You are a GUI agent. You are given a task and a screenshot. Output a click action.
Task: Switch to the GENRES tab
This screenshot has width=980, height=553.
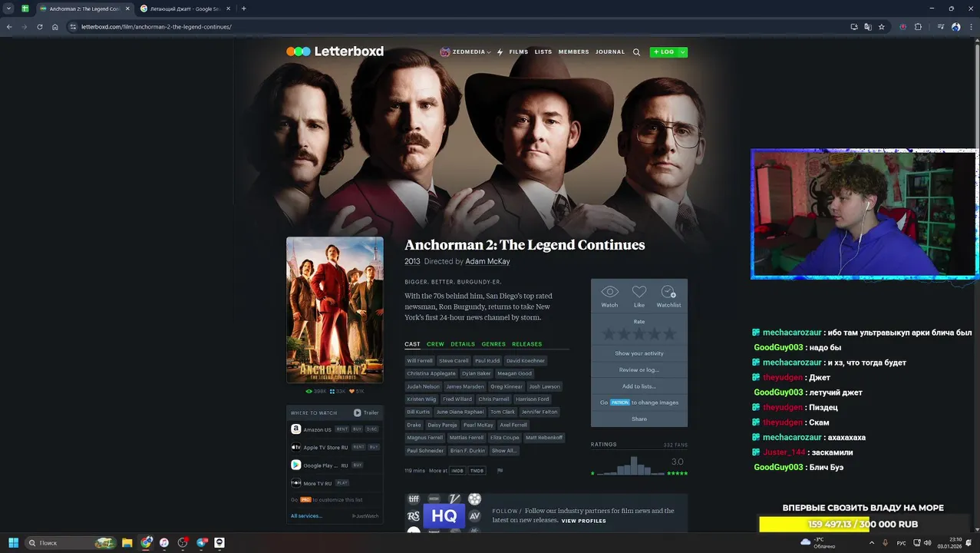pyautogui.click(x=493, y=344)
